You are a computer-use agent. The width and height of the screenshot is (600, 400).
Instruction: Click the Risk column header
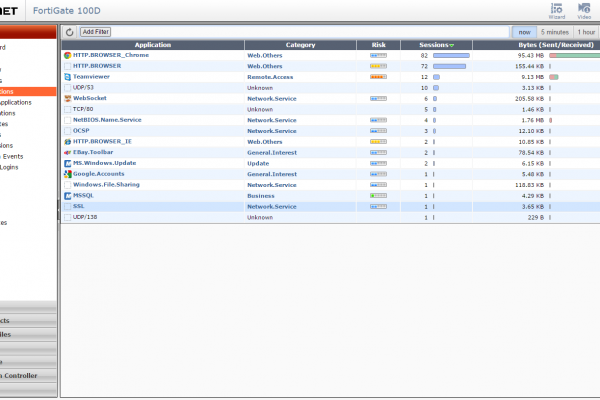(x=378, y=45)
